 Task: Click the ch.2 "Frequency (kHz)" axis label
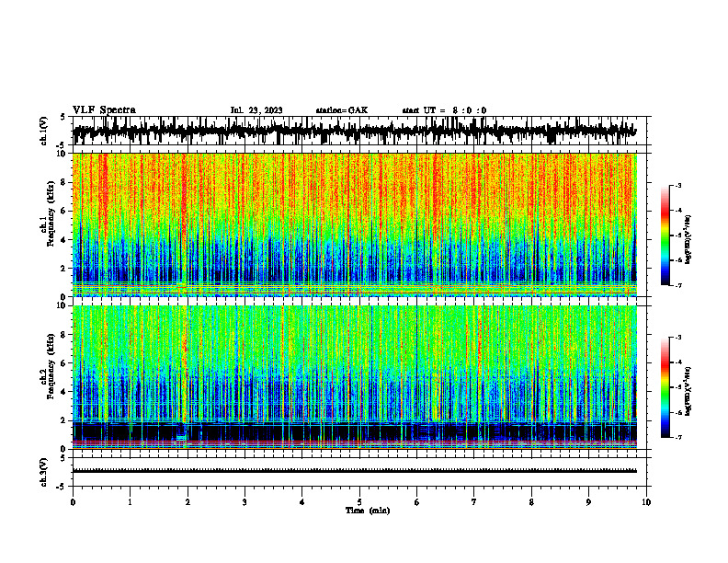pos(51,366)
